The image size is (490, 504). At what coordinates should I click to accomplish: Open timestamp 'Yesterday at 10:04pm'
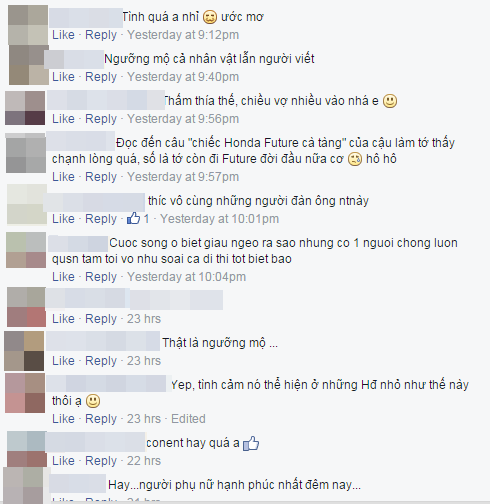[x=186, y=277]
